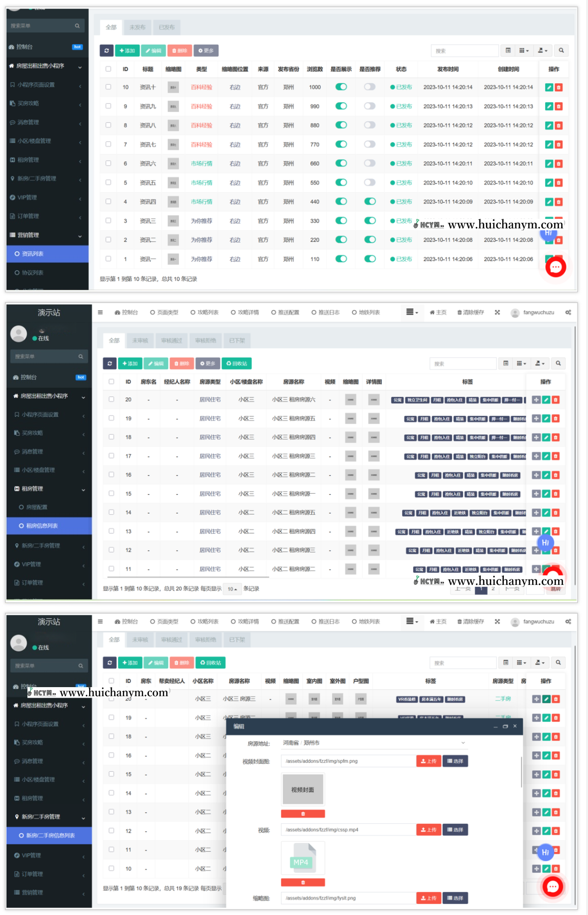Click the drag handle icon for 小区三 租房房源六
The width and height of the screenshot is (588, 915).
point(536,400)
